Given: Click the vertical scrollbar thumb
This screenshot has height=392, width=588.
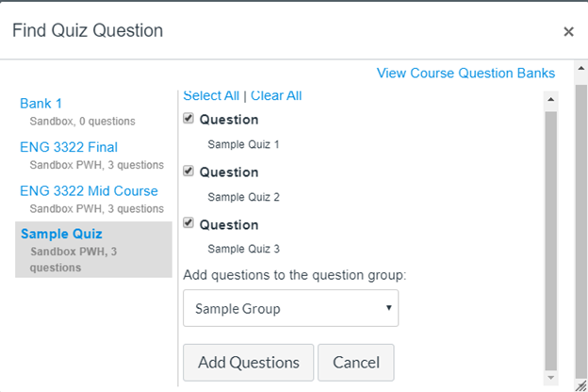Looking at the screenshot, I should [x=551, y=236].
